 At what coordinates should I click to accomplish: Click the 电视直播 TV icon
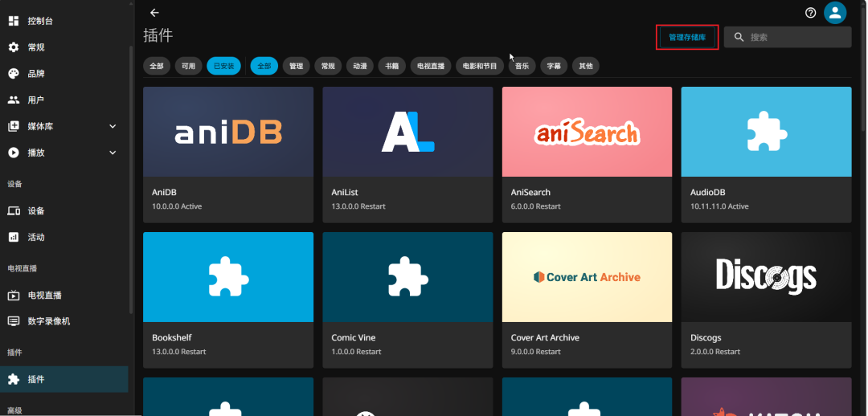tap(14, 295)
